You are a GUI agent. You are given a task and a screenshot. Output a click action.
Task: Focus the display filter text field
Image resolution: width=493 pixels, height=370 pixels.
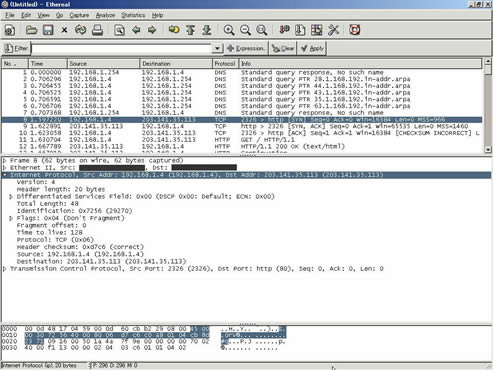(x=121, y=49)
